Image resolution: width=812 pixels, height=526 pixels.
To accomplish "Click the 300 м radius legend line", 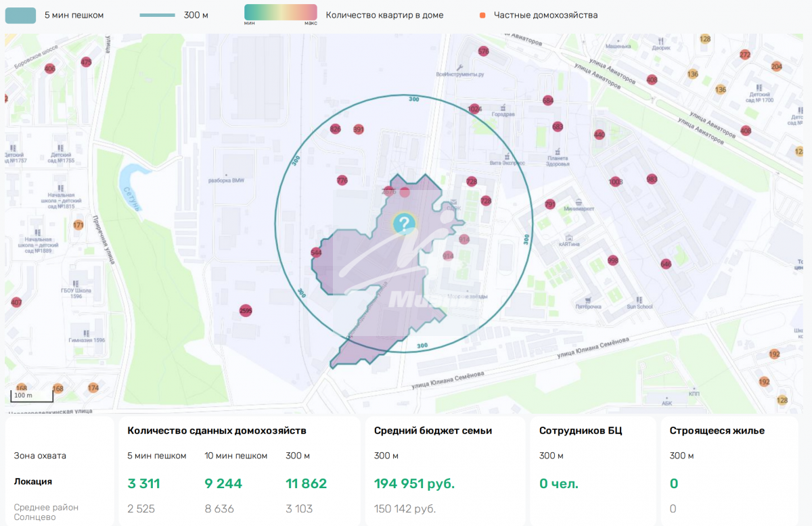I will coord(158,15).
